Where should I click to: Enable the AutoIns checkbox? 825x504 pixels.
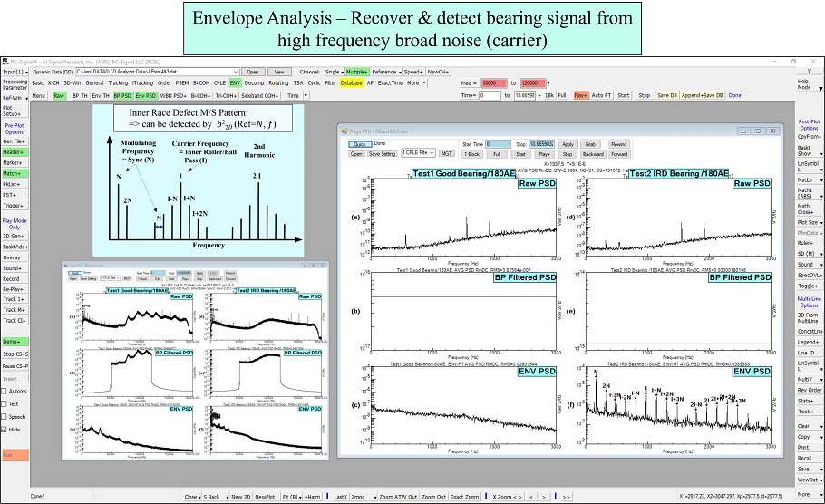pos(5,391)
